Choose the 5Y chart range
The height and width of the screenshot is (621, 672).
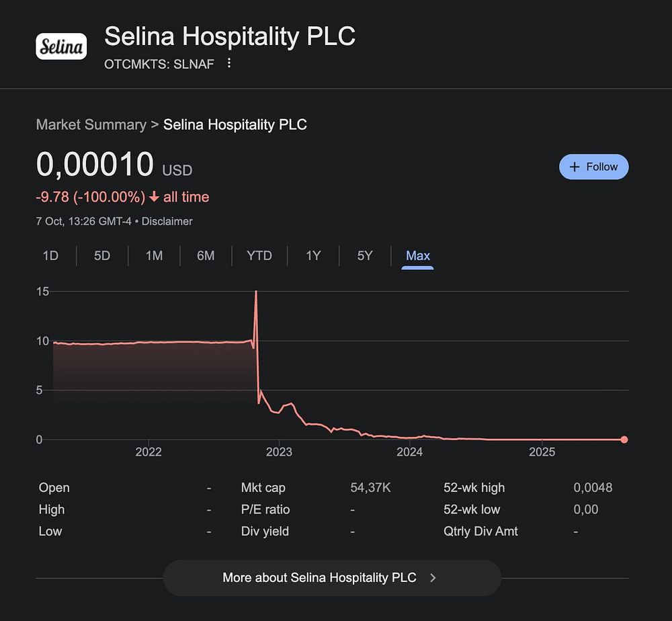click(x=365, y=255)
